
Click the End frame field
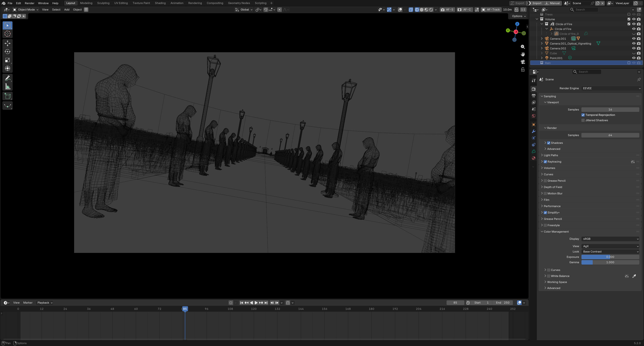[x=502, y=303]
